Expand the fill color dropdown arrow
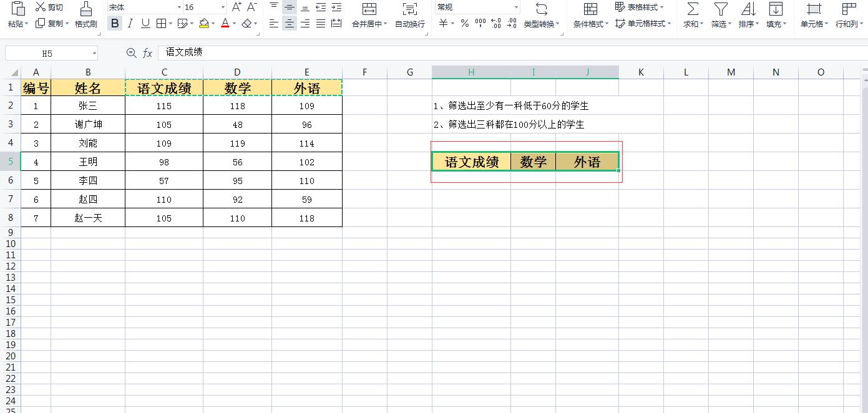 [x=213, y=24]
